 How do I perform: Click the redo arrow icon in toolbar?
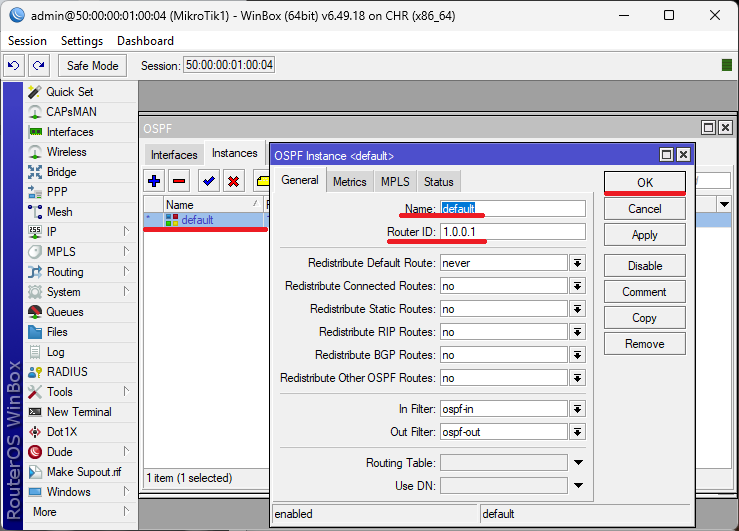pyautogui.click(x=38, y=65)
